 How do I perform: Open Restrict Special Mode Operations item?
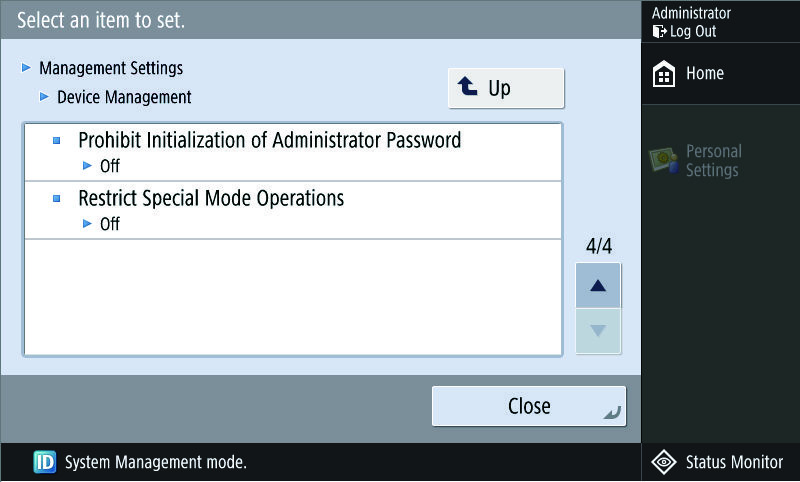pyautogui.click(x=293, y=210)
